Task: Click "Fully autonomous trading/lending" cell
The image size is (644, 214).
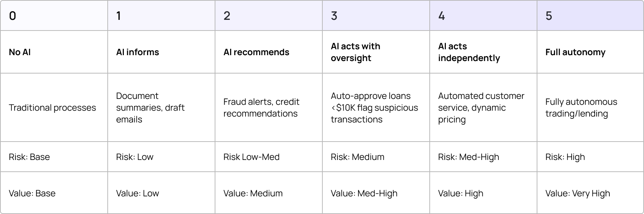Action: tap(581, 108)
